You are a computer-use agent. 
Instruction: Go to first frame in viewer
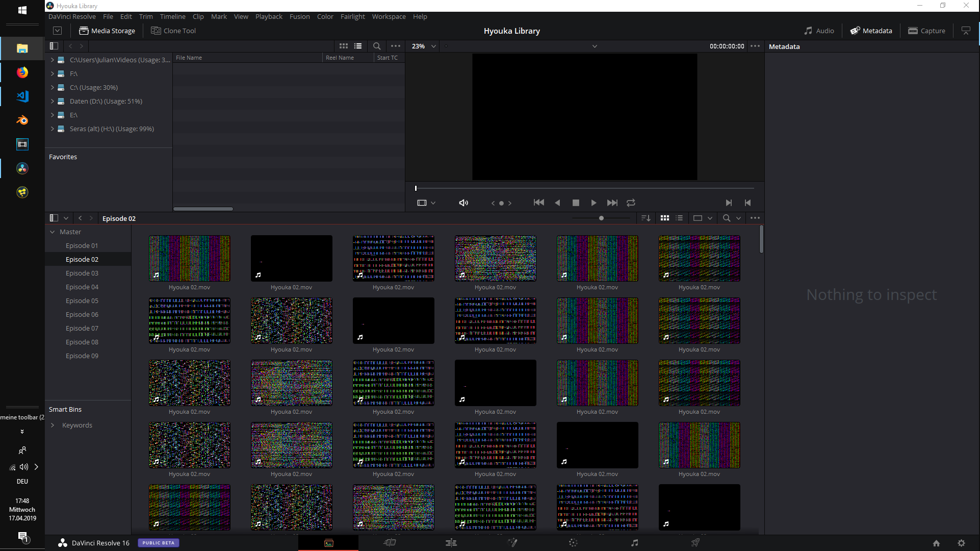tap(539, 203)
